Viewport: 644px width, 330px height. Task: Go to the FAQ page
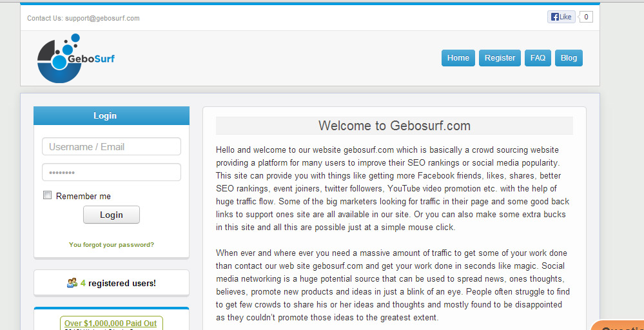[538, 58]
